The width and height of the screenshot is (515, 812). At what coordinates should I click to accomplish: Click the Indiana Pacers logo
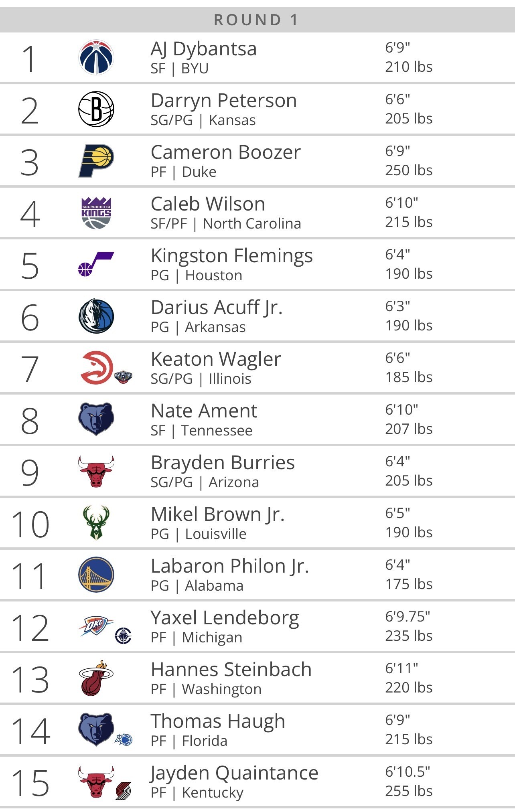pyautogui.click(x=96, y=161)
